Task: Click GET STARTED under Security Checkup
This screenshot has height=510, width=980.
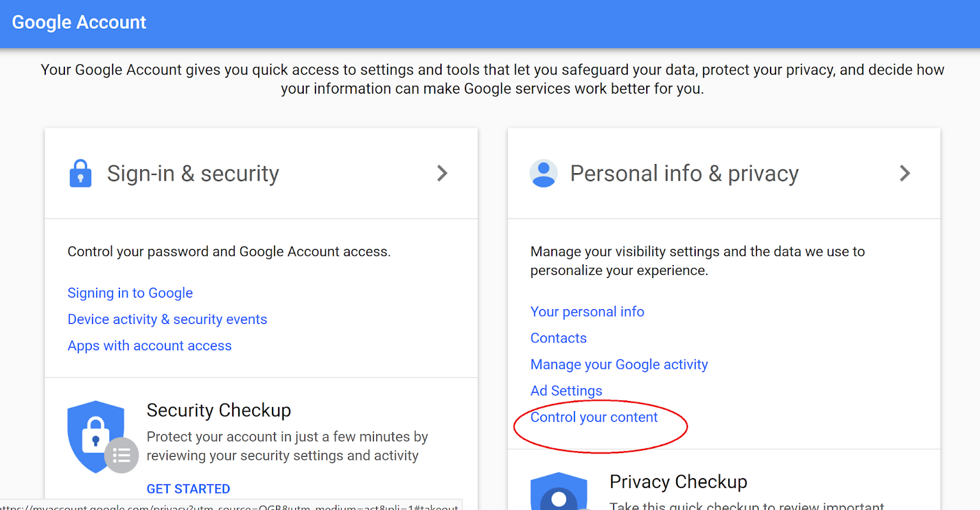Action: pyautogui.click(x=188, y=489)
